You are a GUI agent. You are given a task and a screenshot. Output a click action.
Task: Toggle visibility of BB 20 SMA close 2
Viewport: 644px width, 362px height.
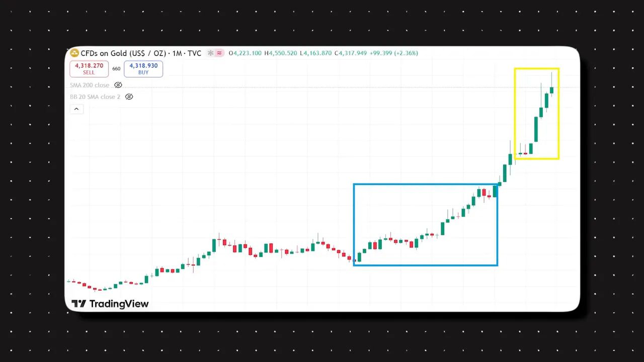tap(129, 97)
